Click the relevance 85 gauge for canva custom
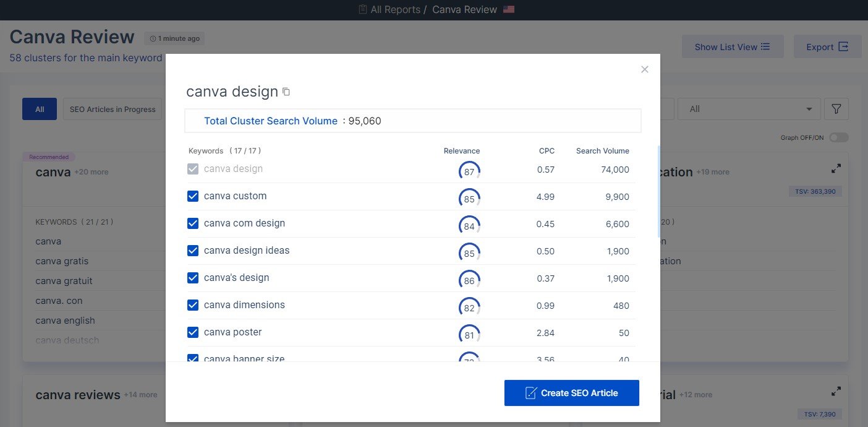Image resolution: width=868 pixels, height=427 pixels. [469, 199]
